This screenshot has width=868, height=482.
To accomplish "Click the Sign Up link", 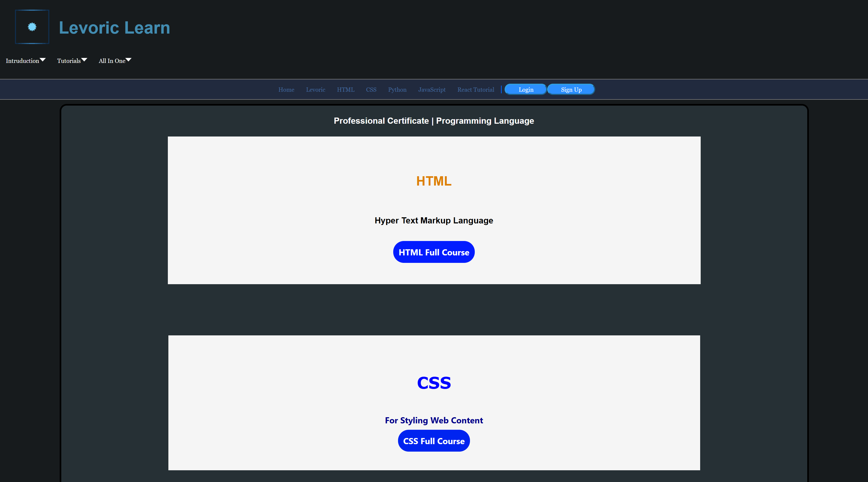I will [x=570, y=89].
